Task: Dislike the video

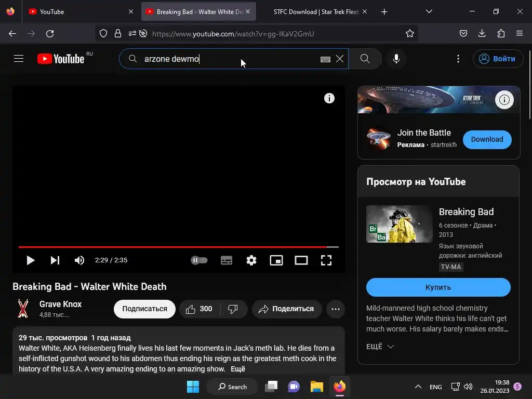Action: tap(233, 309)
